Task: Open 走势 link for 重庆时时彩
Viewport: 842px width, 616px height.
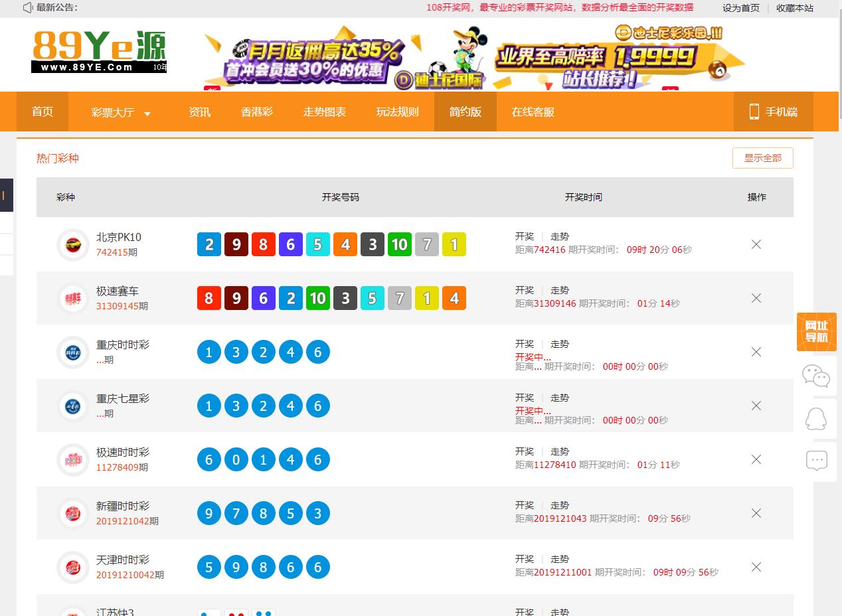Action: 560,344
